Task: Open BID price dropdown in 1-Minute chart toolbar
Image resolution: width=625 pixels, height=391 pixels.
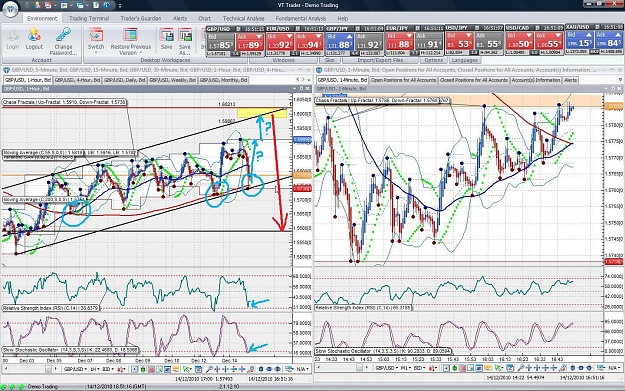Action: point(419,369)
